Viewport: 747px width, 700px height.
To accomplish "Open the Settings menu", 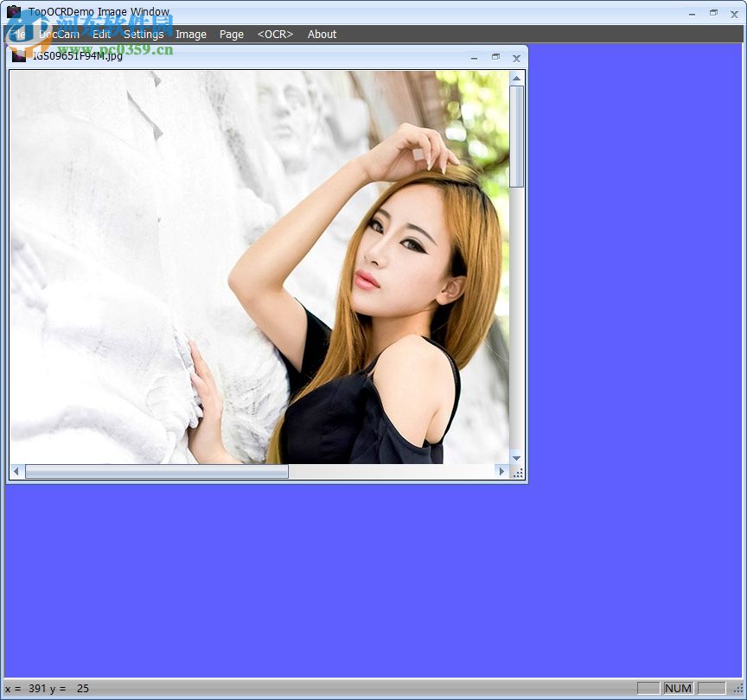I will click(144, 35).
